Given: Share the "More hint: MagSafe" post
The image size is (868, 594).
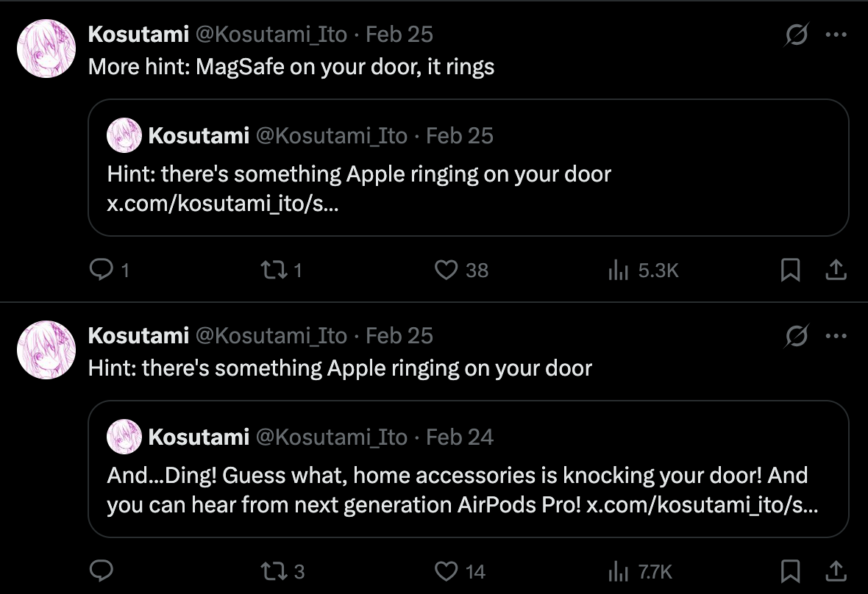Looking at the screenshot, I should 835,271.
